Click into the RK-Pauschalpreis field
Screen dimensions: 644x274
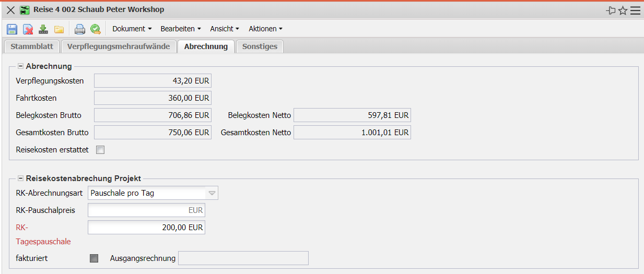point(146,210)
